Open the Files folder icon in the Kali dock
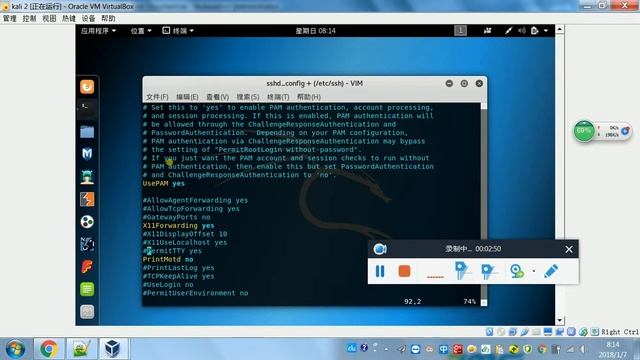The height and width of the screenshot is (360, 640). [87, 131]
